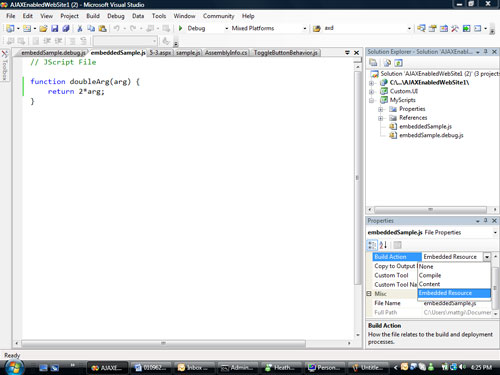Click the Paste clipboard icon
500x375 pixels.
tap(102, 28)
